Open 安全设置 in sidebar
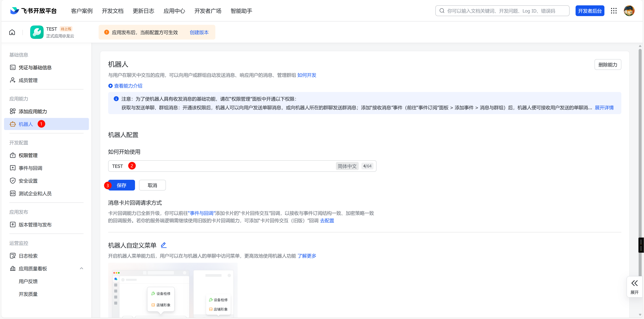Viewport: 644px width, 319px height. click(x=28, y=181)
